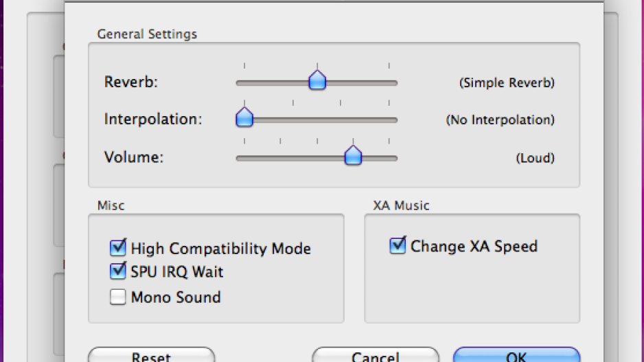This screenshot has width=644, height=362.
Task: Set Volume slider to its rightmost tick
Action: coord(389,158)
